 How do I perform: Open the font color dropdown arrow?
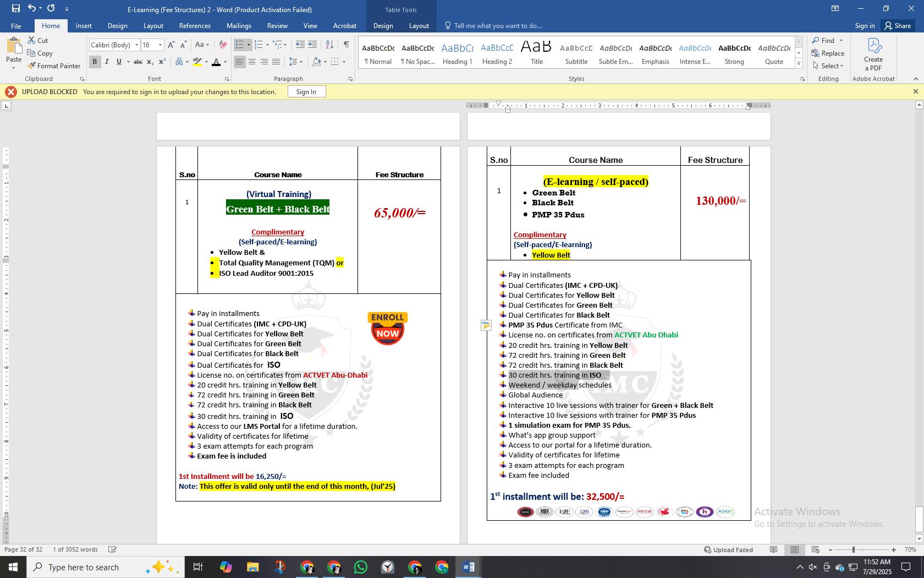point(225,62)
